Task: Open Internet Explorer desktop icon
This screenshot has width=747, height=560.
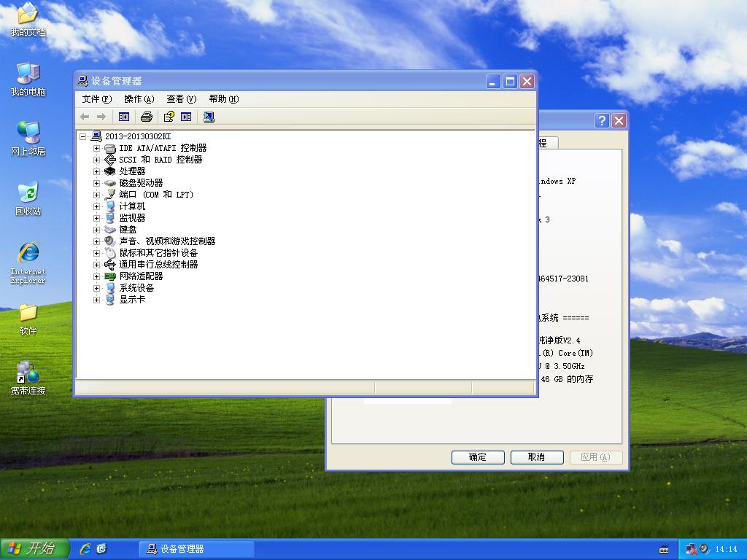Action: [x=28, y=262]
